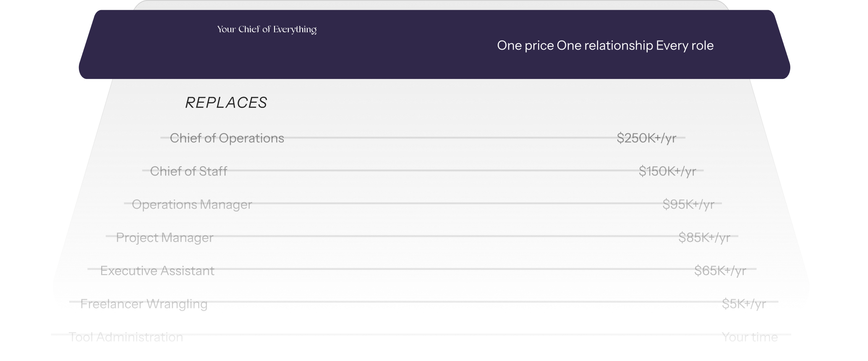Select the Freelancer Wrangling label
This screenshot has height=361, width=868.
pyautogui.click(x=144, y=304)
